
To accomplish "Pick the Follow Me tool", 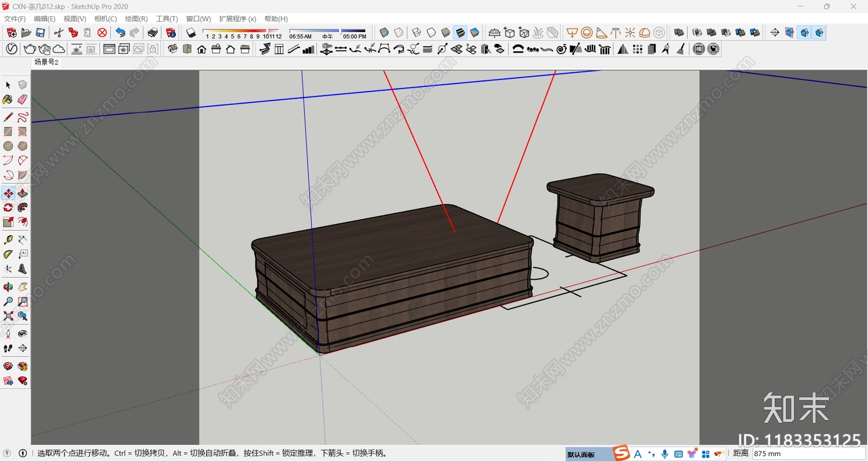I will (x=22, y=207).
